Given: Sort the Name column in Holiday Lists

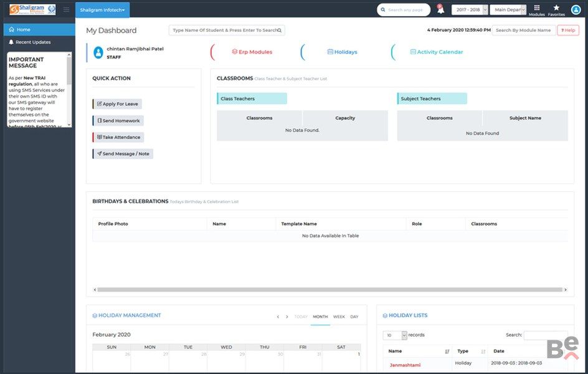Looking at the screenshot, I should pos(447,352).
